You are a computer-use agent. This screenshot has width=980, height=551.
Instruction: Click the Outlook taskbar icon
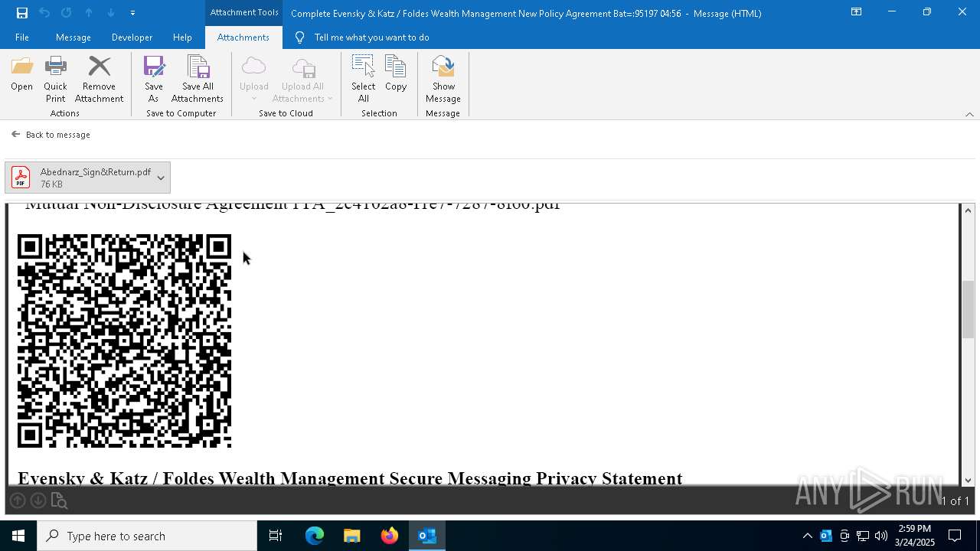pos(427,536)
